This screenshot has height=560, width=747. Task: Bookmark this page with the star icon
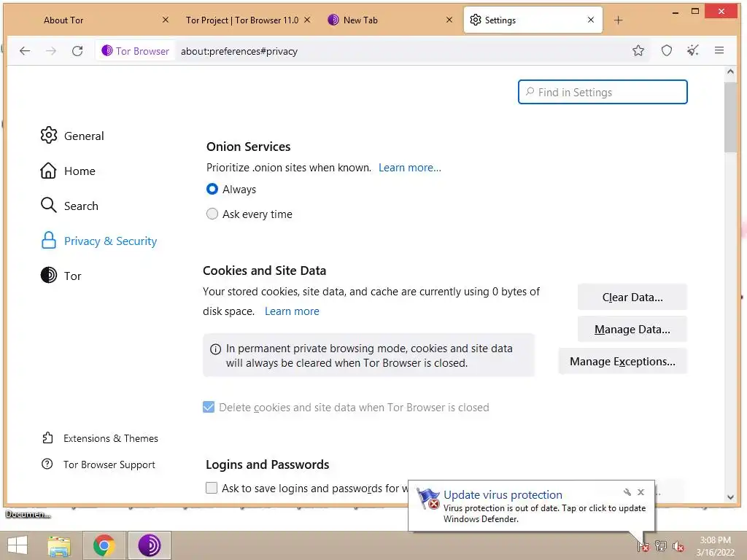click(x=638, y=50)
